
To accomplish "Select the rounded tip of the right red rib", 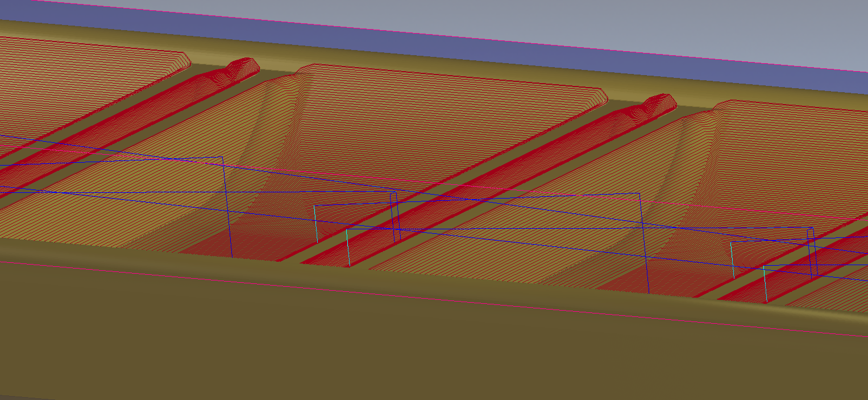I will (658, 103).
